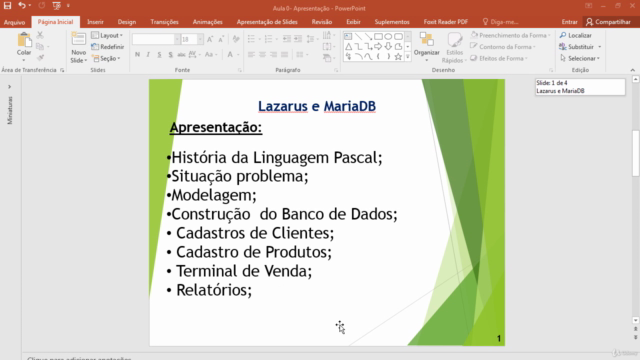This screenshot has height=360, width=640.
Task: Expand the shapes gallery more arrow
Action: (x=407, y=57)
